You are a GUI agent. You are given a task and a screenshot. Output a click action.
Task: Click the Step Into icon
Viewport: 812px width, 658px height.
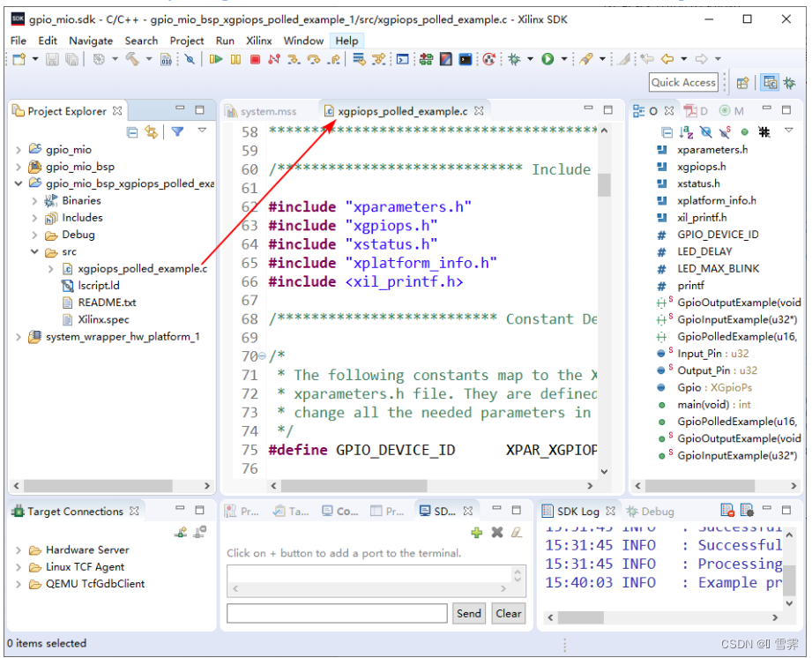coord(294,59)
